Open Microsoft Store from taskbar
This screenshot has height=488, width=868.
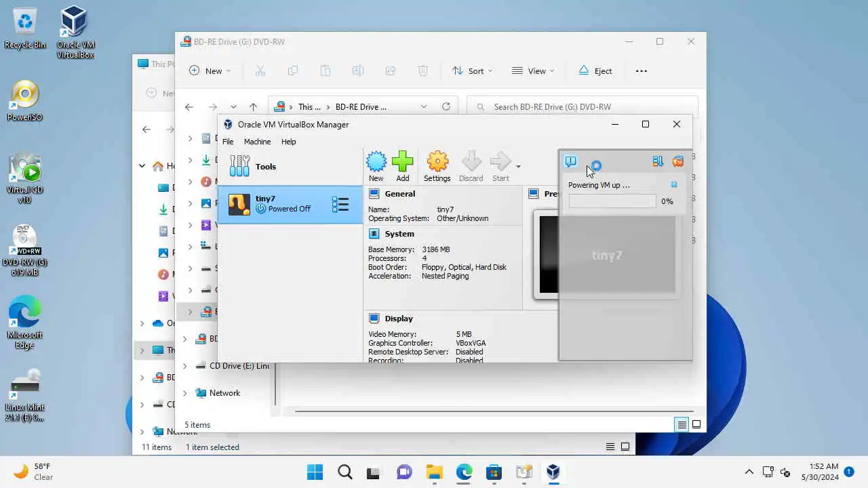click(x=494, y=472)
